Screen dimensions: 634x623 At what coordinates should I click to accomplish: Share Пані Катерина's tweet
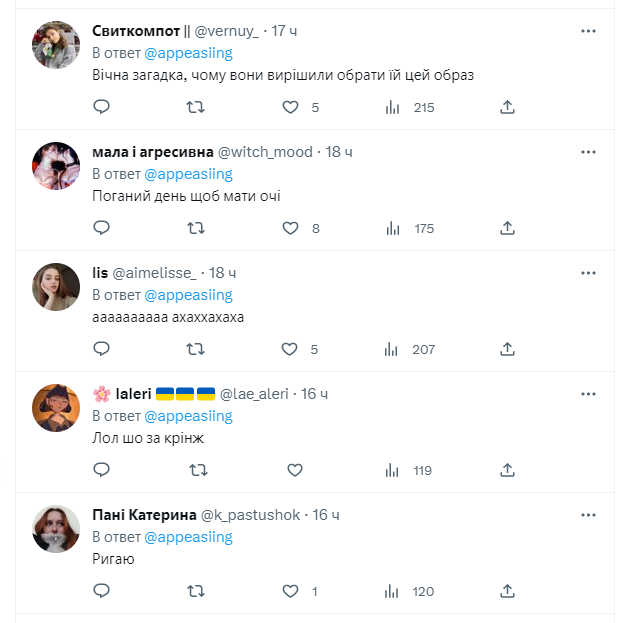point(507,591)
